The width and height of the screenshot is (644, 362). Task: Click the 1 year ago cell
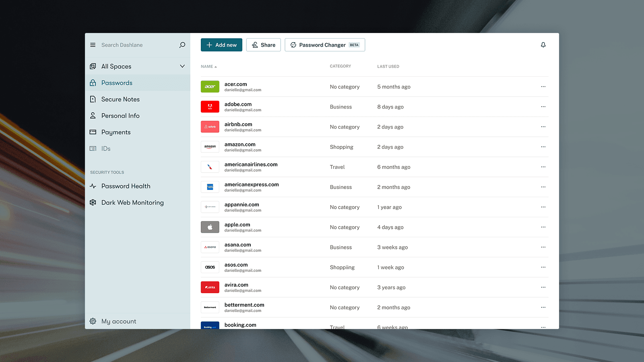pos(389,207)
